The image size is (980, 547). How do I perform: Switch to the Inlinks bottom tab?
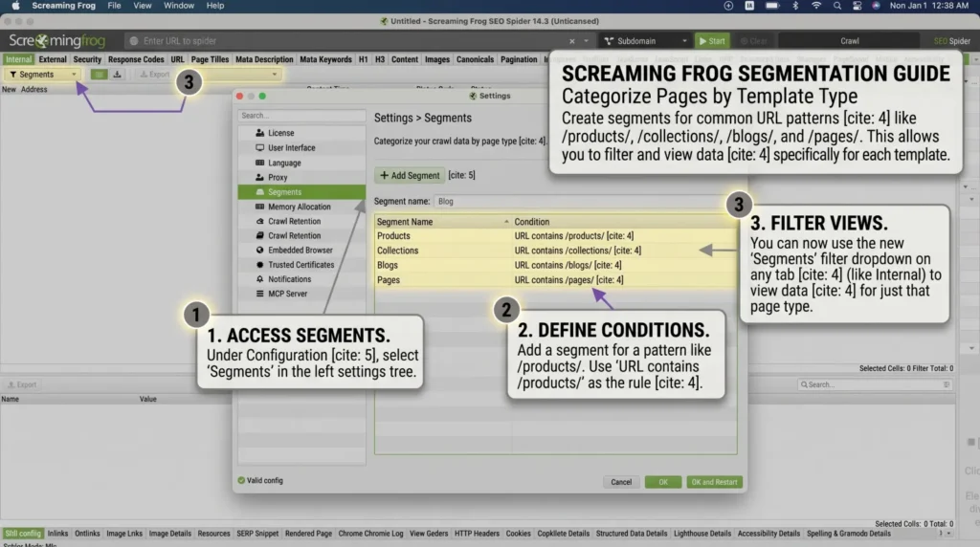57,534
